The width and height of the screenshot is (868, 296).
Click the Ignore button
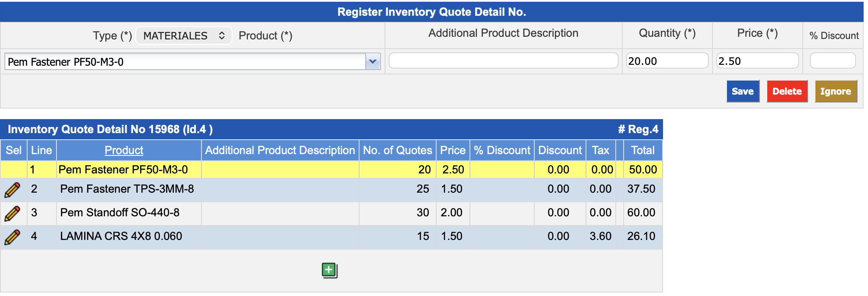(x=835, y=92)
